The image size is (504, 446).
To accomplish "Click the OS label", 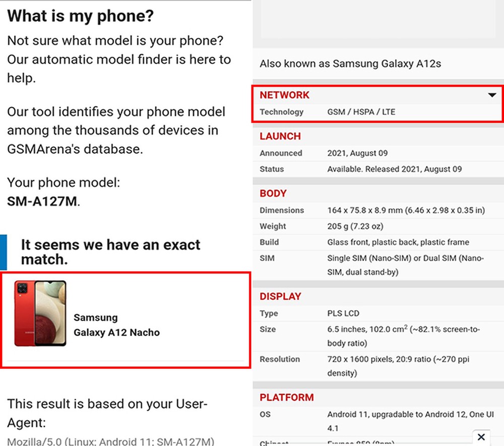I will click(265, 414).
